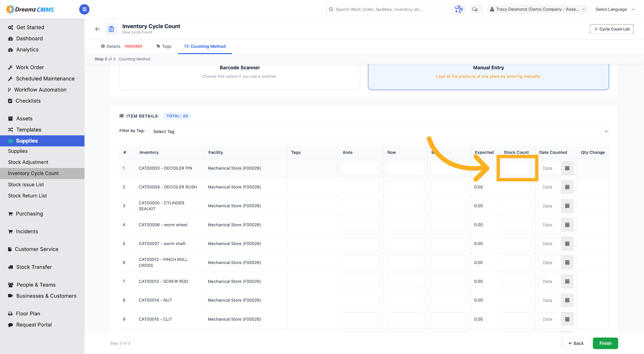The image size is (644, 354).
Task: Open calendar picker for PINCH ROLL CROSS row
Action: point(567,263)
